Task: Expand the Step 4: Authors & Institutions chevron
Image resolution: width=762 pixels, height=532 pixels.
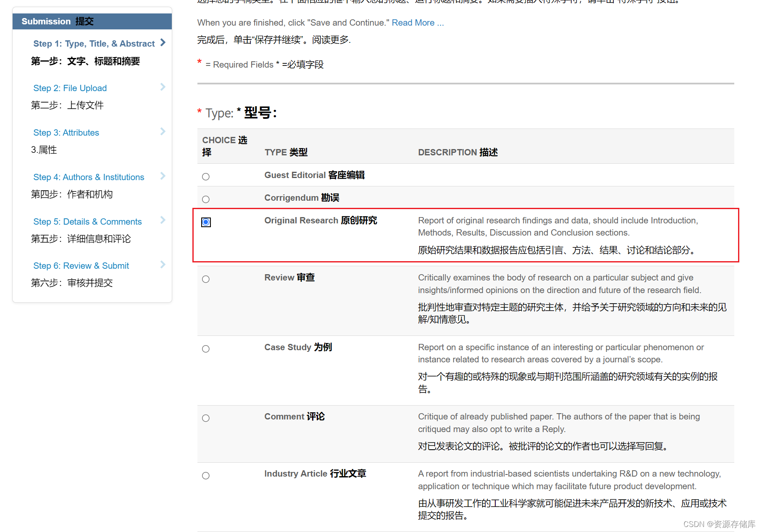Action: pos(163,176)
